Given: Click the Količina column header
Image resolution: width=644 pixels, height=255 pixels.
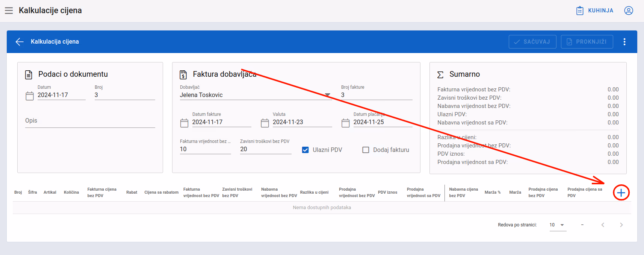Looking at the screenshot, I should point(71,192).
